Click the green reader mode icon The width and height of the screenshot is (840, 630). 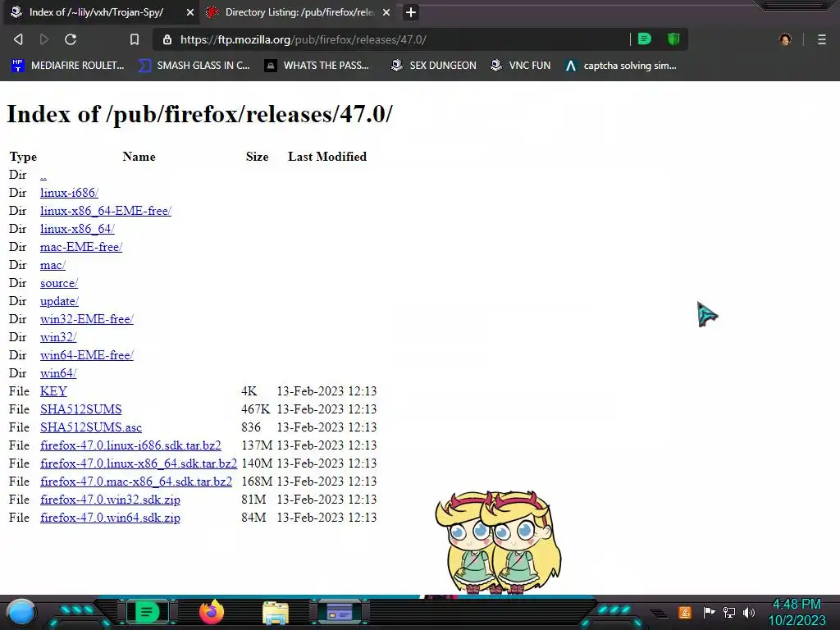tap(645, 39)
